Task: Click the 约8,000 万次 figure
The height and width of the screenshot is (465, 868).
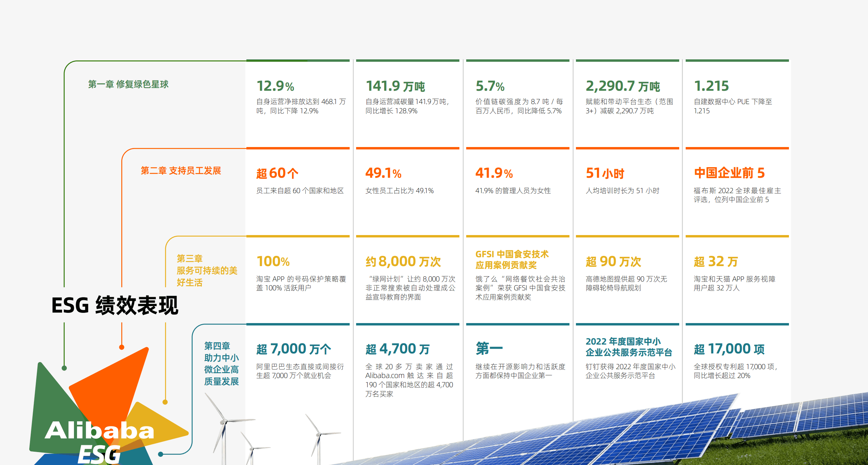Action: coord(403,262)
